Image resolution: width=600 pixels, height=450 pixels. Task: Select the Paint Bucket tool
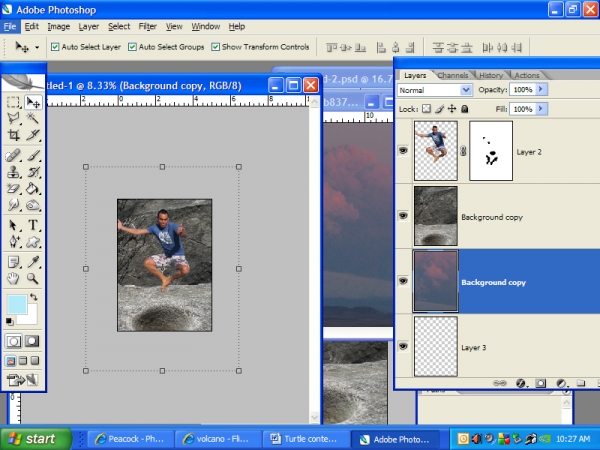tap(33, 189)
